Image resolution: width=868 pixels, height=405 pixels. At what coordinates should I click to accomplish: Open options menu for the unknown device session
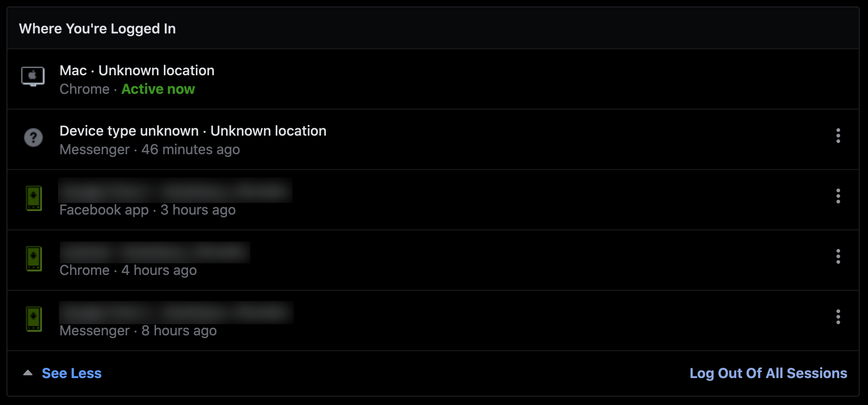(838, 136)
